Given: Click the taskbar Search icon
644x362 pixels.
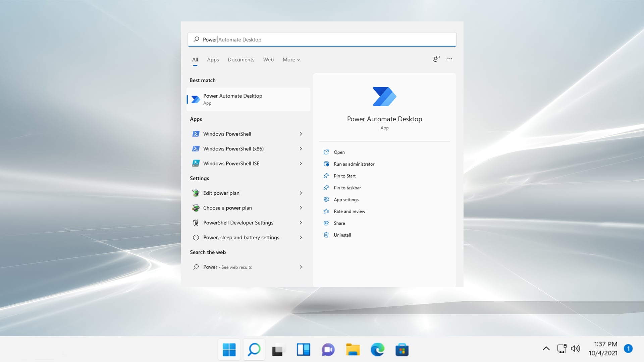Looking at the screenshot, I should [x=254, y=350].
